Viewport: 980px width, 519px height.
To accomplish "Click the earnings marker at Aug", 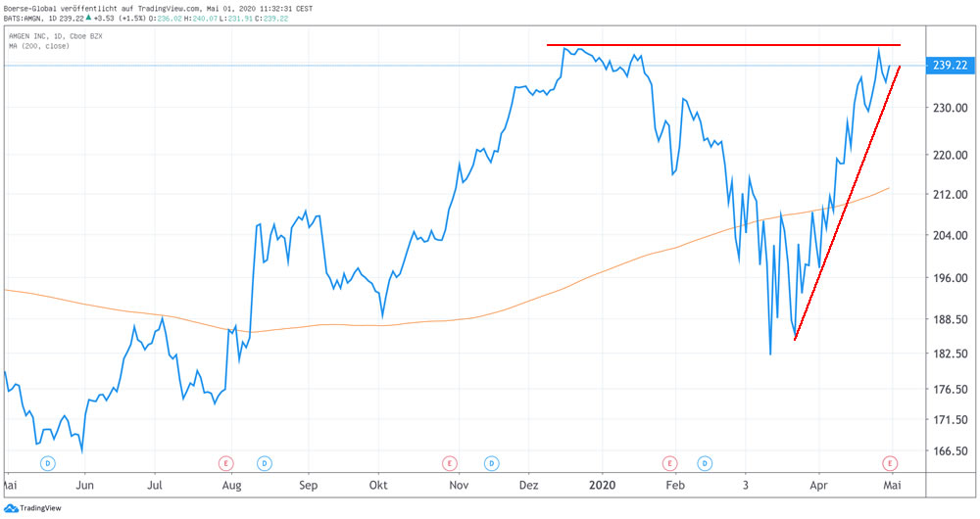I will [226, 461].
